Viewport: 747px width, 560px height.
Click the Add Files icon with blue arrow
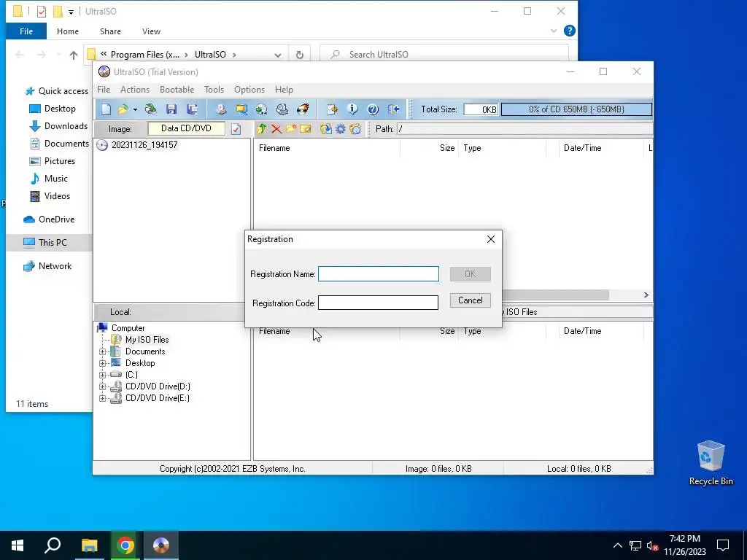coord(326,129)
